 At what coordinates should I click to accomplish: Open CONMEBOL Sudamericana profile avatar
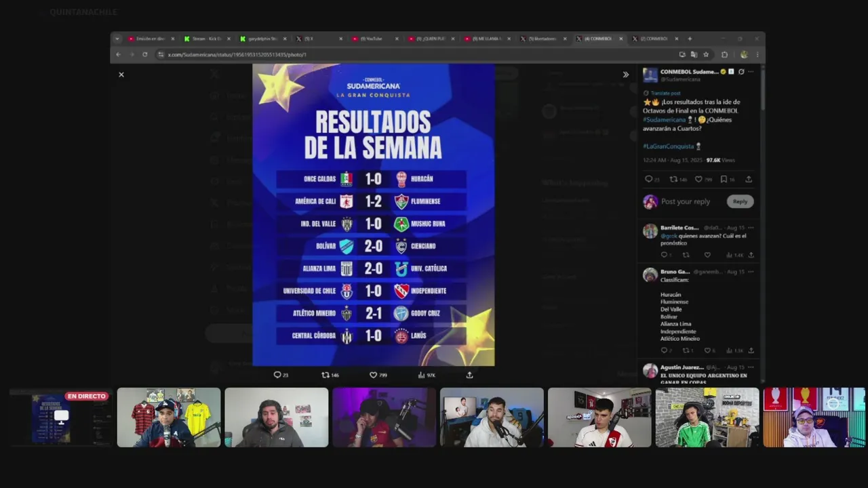[650, 75]
